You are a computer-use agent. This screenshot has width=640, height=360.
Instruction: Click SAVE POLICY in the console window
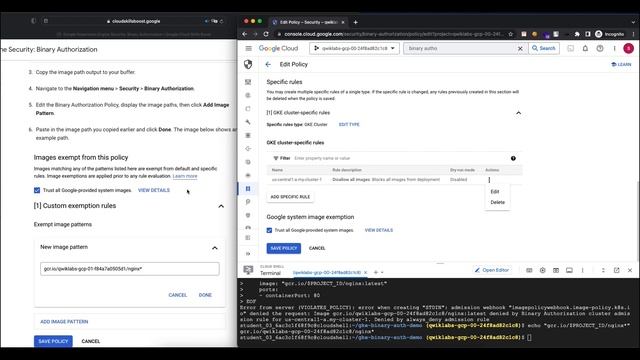pyautogui.click(x=284, y=248)
